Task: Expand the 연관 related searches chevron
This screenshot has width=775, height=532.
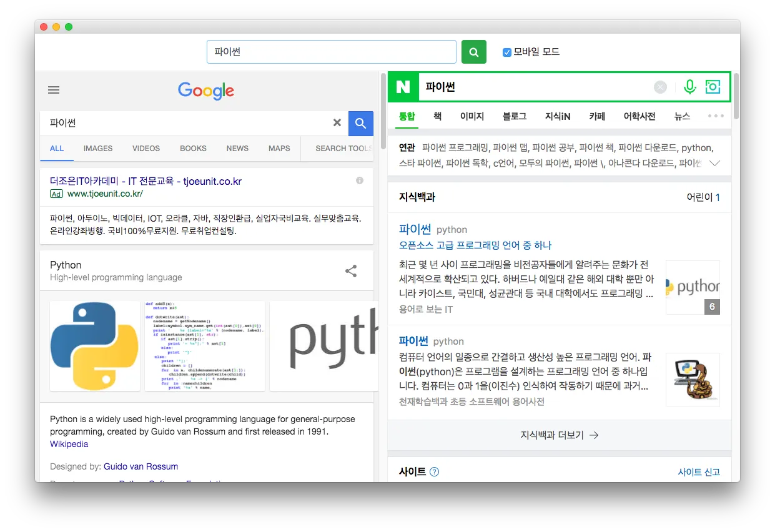Action: click(716, 163)
